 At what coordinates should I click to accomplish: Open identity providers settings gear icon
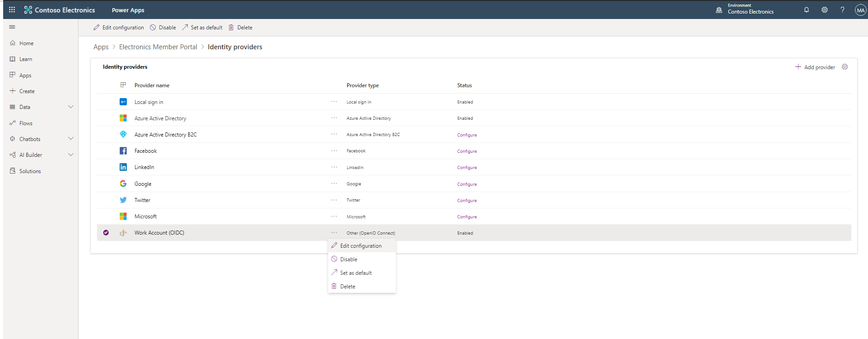click(x=845, y=67)
